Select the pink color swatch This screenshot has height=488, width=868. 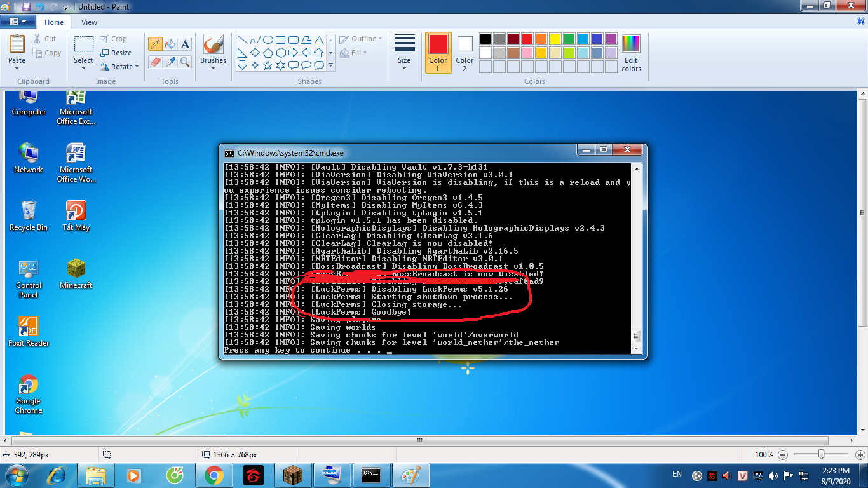pos(527,53)
